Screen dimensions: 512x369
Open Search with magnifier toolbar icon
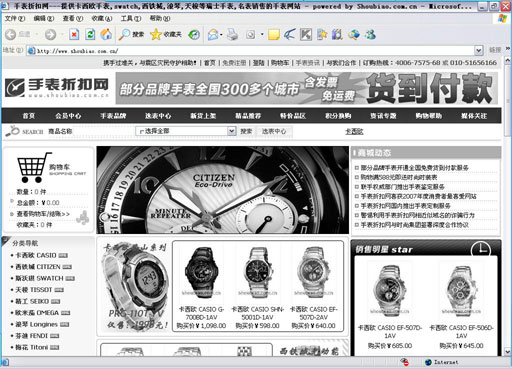coord(124,34)
